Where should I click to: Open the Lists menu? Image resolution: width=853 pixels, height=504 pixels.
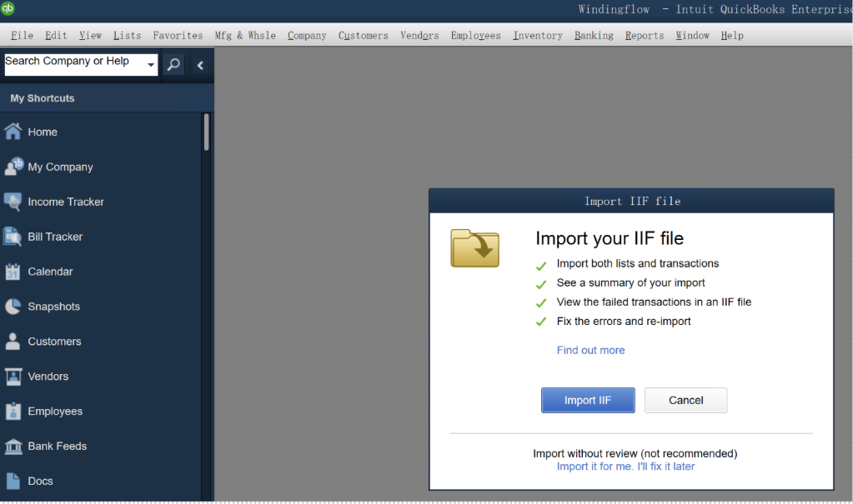pyautogui.click(x=128, y=35)
